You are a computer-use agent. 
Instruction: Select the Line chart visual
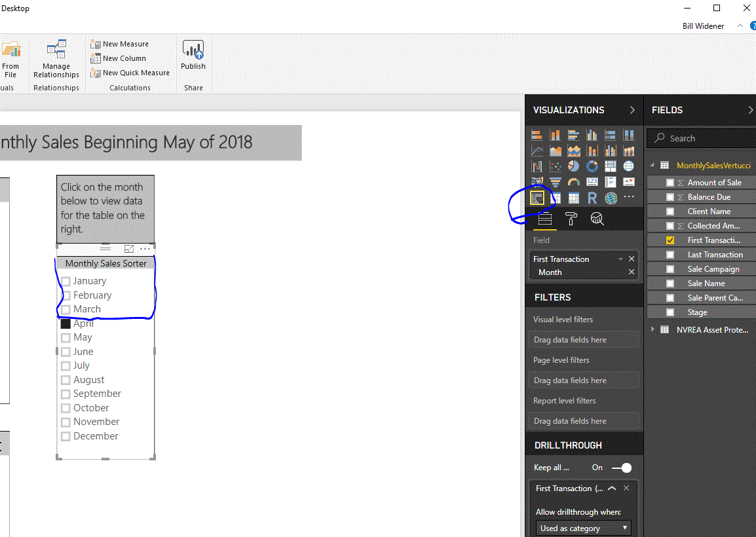(x=537, y=151)
